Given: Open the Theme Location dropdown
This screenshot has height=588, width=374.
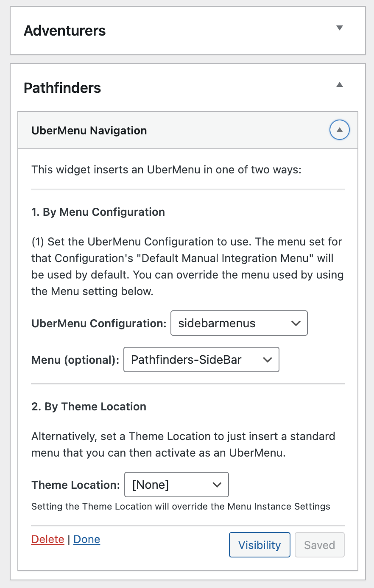Looking at the screenshot, I should [176, 485].
